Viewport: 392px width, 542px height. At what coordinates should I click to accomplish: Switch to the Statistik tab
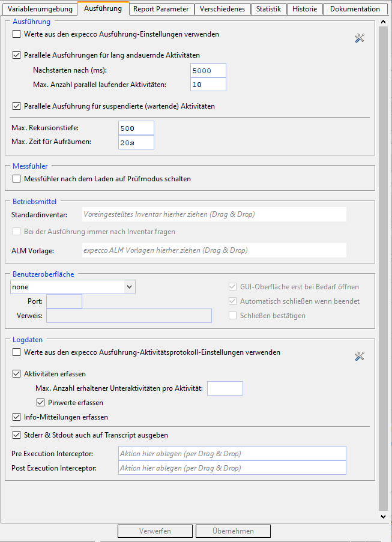pos(268,9)
